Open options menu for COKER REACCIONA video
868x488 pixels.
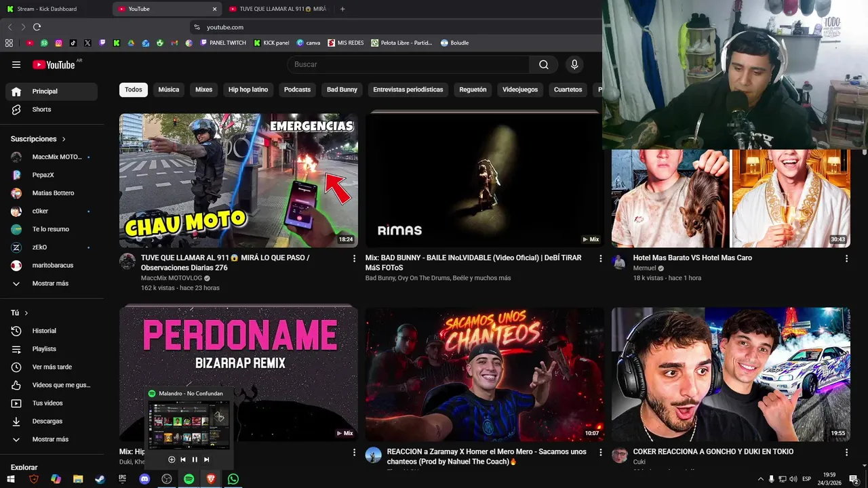pyautogui.click(x=846, y=452)
